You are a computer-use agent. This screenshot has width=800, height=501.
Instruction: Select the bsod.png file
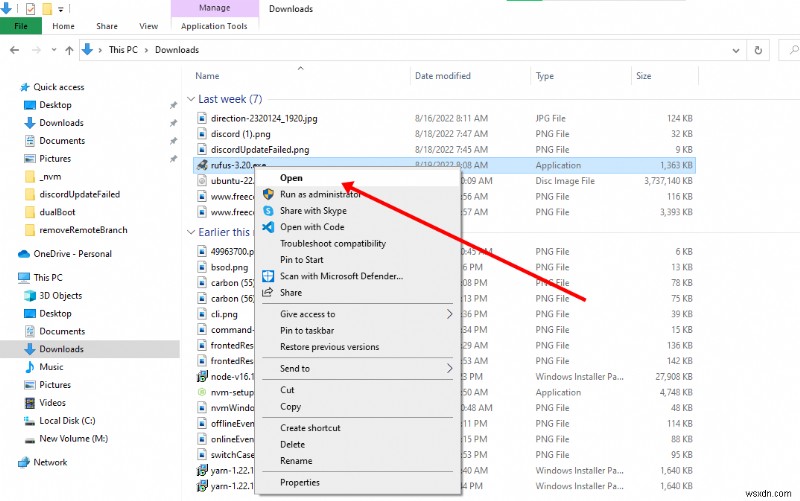pos(229,267)
